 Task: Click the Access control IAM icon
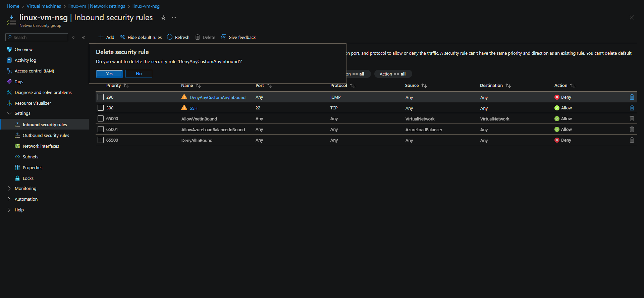(9, 71)
